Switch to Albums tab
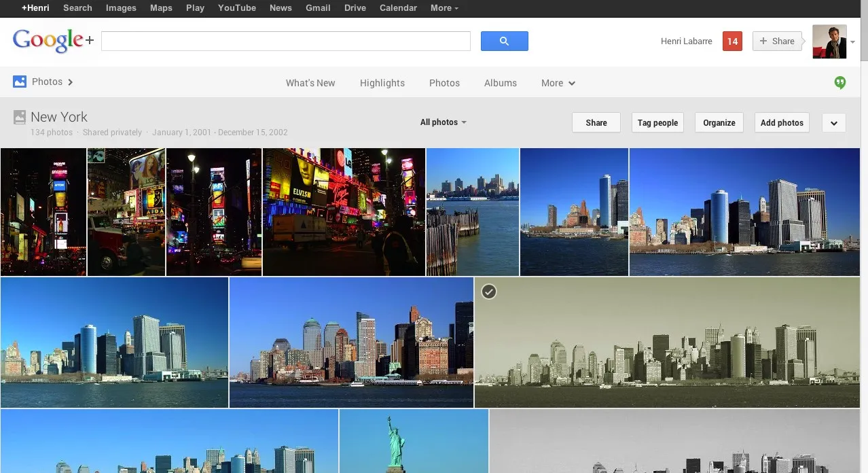The image size is (868, 473). [x=501, y=83]
